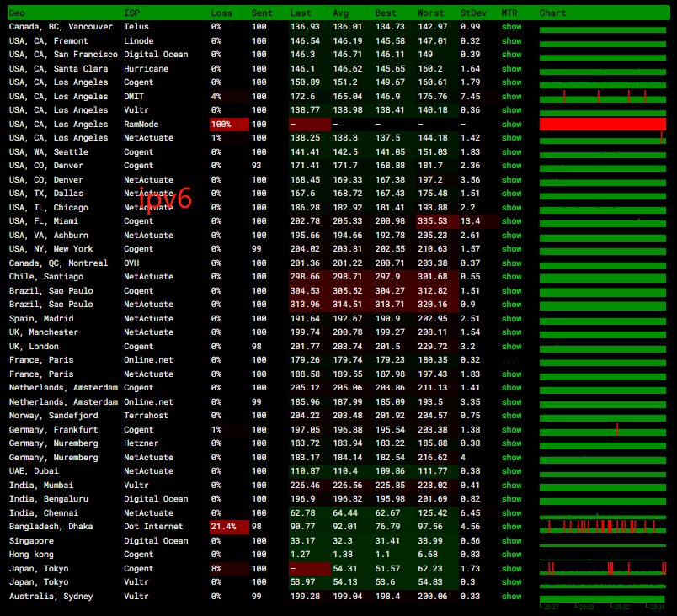Open MTR show link for Fremont Linode

tap(512, 41)
